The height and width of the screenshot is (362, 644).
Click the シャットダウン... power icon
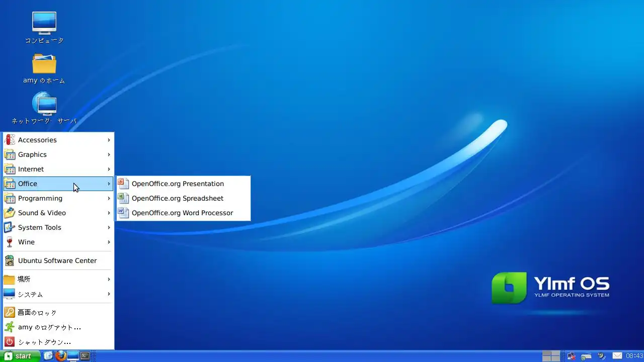point(10,341)
